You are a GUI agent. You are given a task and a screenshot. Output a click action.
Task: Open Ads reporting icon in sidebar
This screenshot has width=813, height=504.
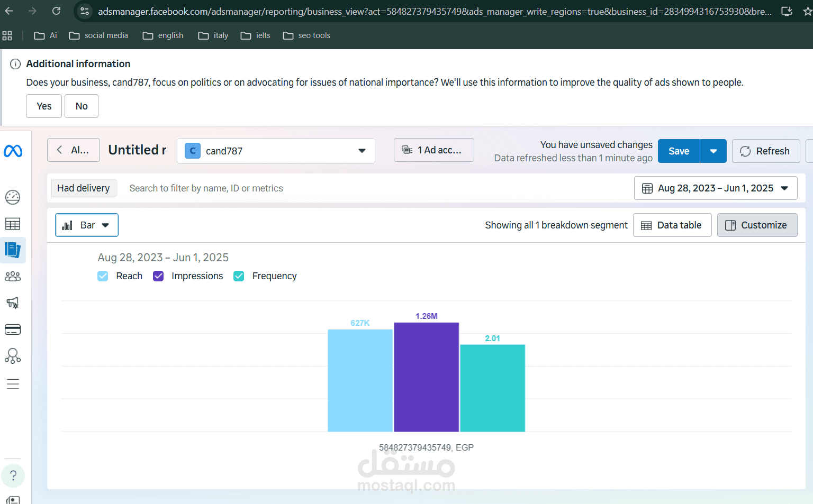pyautogui.click(x=13, y=250)
